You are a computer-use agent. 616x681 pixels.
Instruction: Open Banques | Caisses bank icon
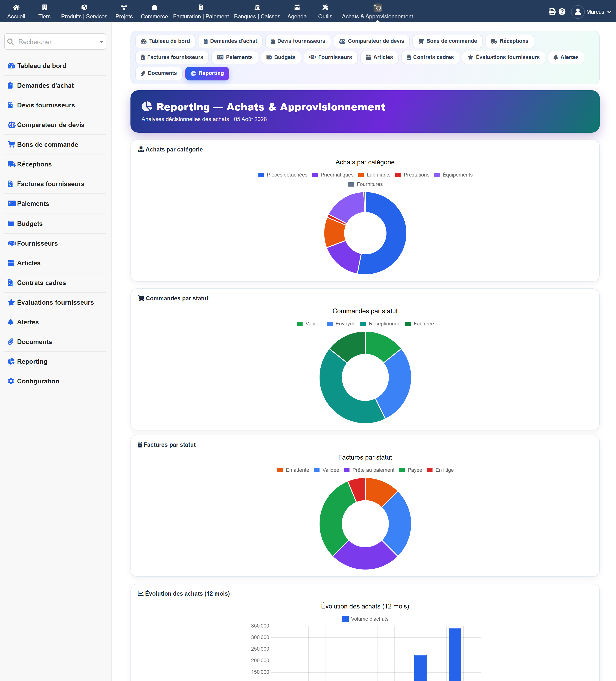[257, 7]
